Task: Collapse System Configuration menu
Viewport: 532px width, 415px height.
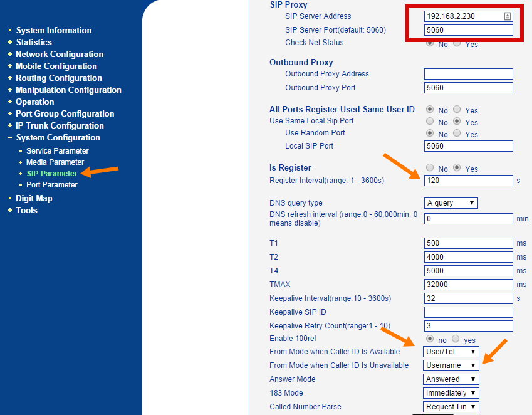Action: point(58,137)
